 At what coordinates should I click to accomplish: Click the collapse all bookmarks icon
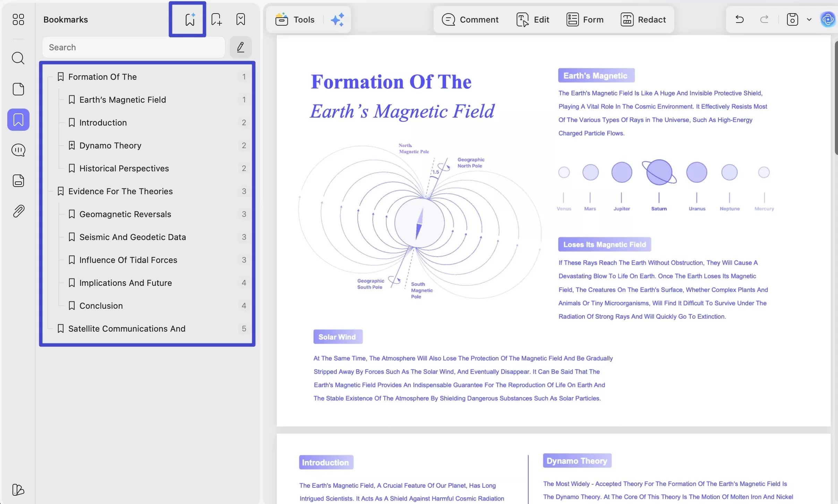point(240,19)
